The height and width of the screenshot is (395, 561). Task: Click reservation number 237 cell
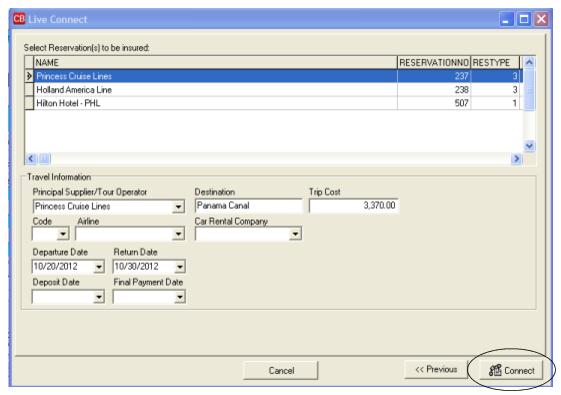434,76
